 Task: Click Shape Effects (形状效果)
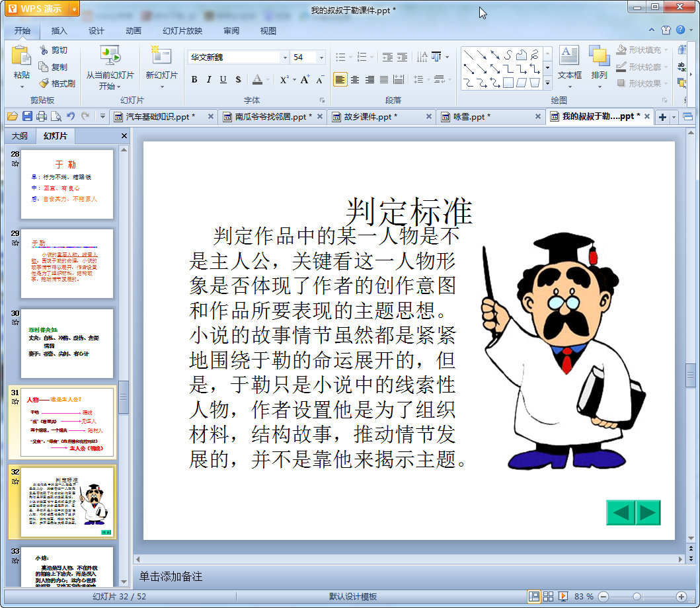click(642, 83)
